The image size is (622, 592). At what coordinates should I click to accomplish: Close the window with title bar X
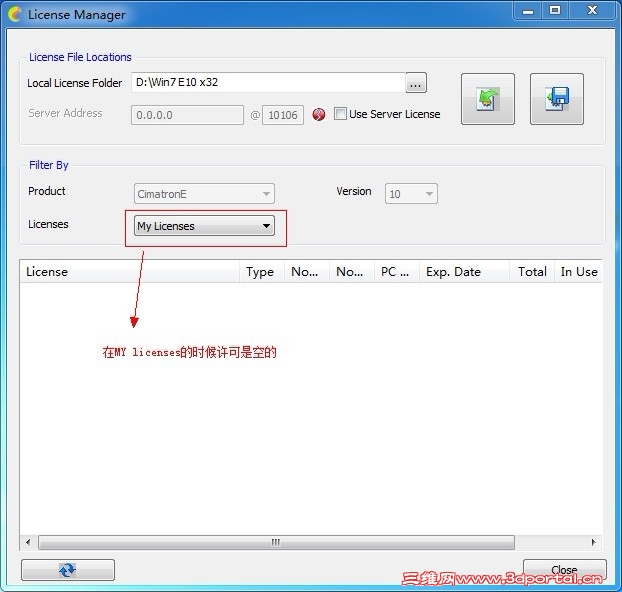tap(592, 11)
